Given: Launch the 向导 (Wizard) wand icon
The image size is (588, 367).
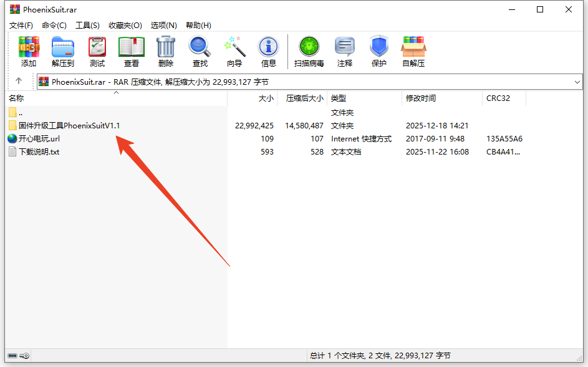Looking at the screenshot, I should (234, 51).
